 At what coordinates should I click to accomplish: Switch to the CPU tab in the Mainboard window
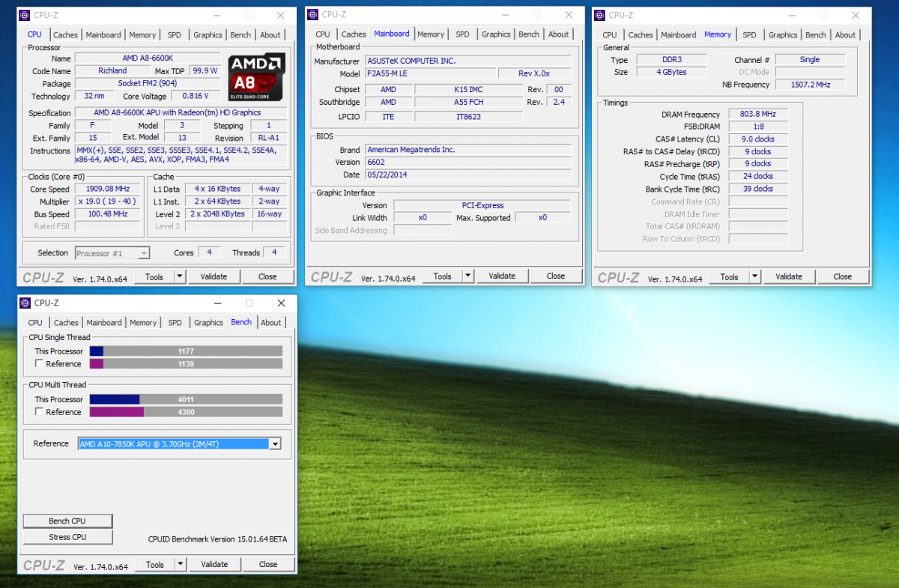[x=323, y=34]
